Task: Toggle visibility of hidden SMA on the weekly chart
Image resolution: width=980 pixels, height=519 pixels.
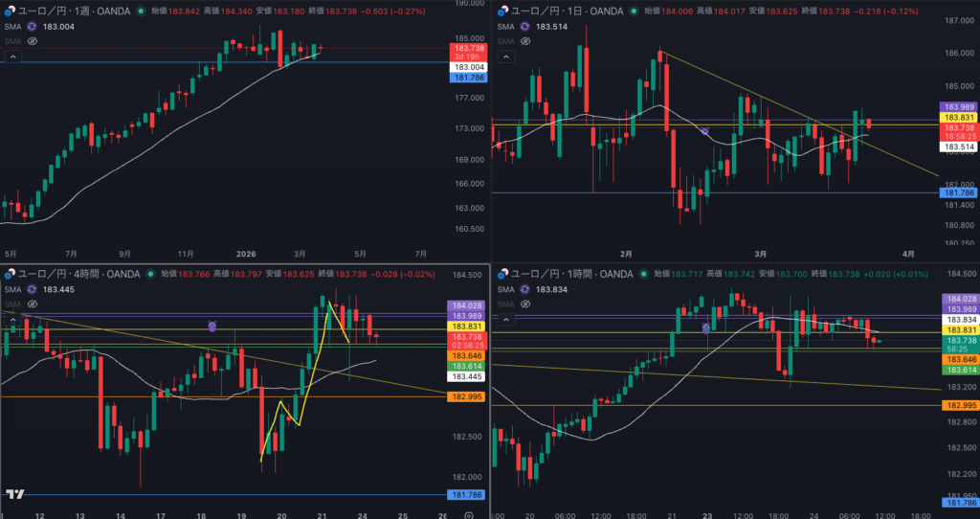Action: click(32, 42)
